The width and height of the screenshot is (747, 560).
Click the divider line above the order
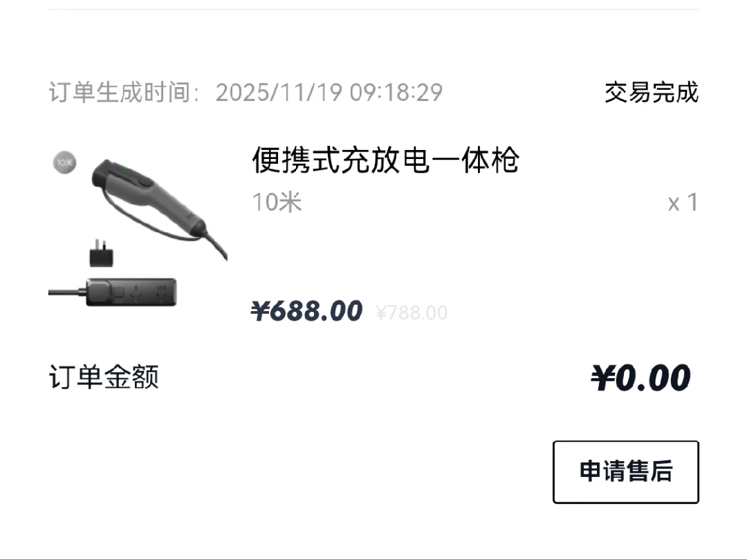(373, 9)
